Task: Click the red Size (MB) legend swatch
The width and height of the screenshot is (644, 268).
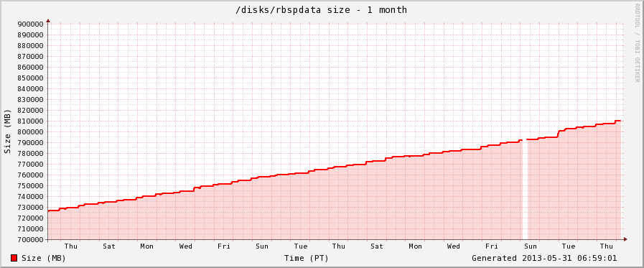Action: pos(14,258)
